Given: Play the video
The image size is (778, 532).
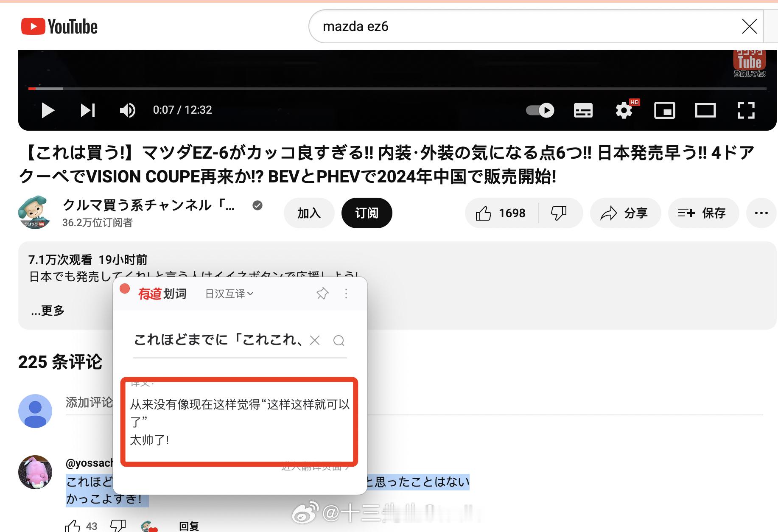Looking at the screenshot, I should tap(48, 110).
